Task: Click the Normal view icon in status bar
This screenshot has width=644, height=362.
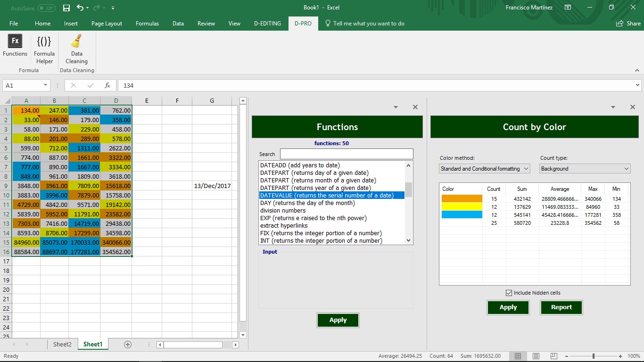Action: pyautogui.click(x=518, y=356)
